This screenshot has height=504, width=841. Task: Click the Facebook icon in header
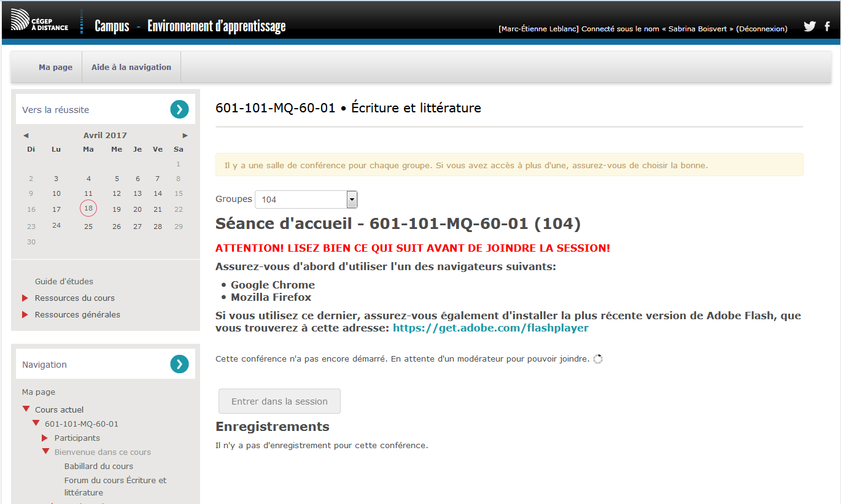[x=827, y=26]
